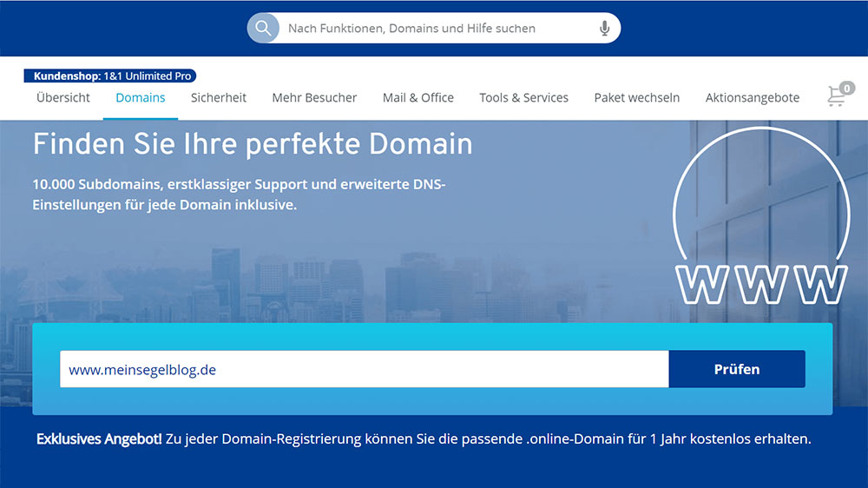This screenshot has width=868, height=488.
Task: Open the shopping cart icon
Action: pos(836,98)
